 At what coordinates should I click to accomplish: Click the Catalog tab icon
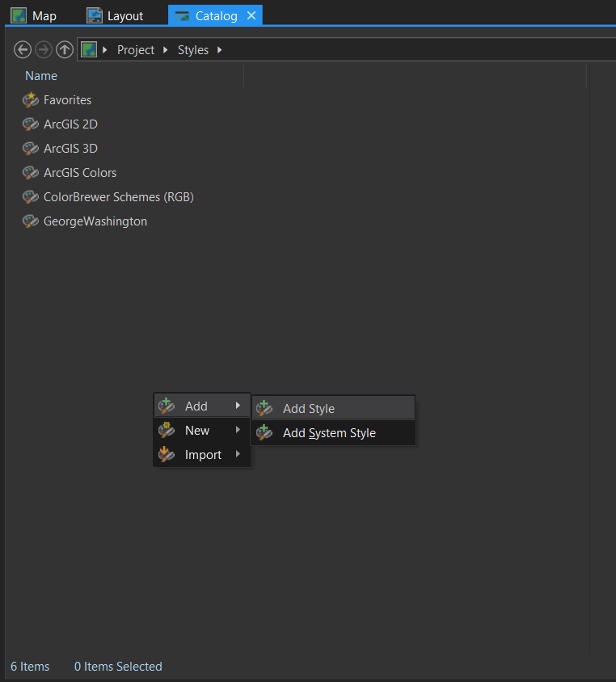point(182,16)
